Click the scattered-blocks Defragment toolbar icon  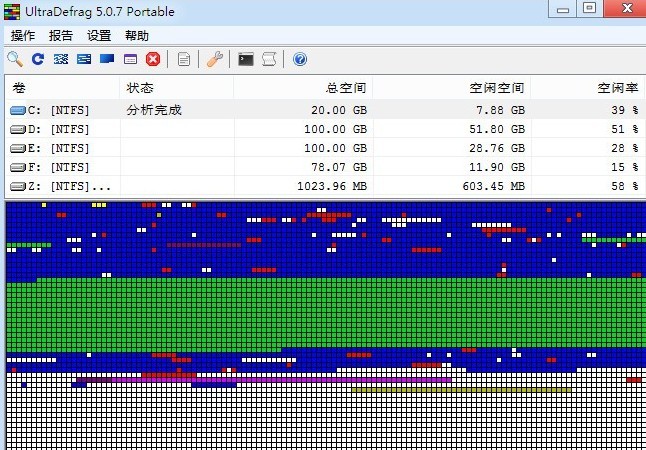coord(61,59)
